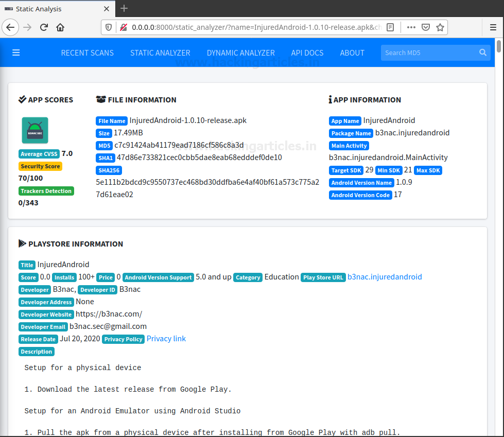The height and width of the screenshot is (437, 504).
Task: Click b3nac.injuredandroid.MainActivity text
Action: tap(388, 158)
